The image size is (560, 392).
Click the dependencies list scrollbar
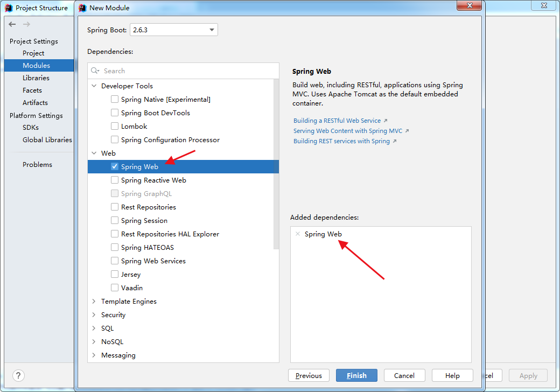[276, 164]
